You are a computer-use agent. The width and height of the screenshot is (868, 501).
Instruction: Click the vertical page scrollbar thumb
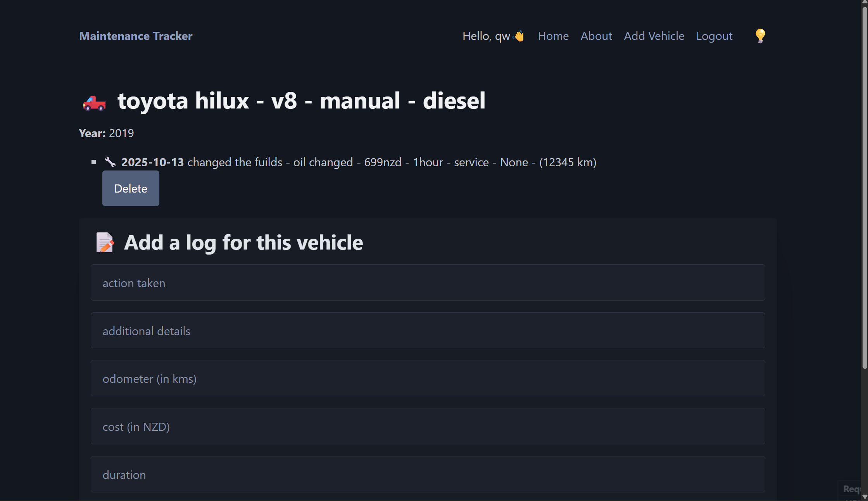click(x=864, y=186)
